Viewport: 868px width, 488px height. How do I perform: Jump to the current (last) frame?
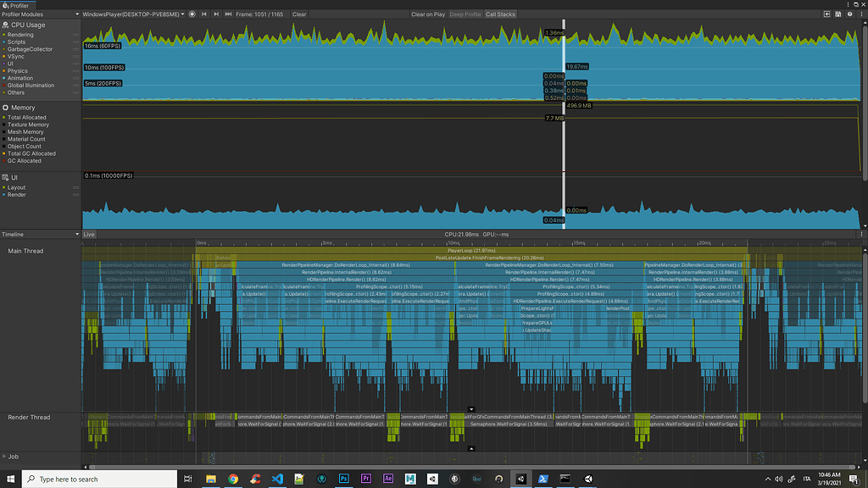pos(228,14)
